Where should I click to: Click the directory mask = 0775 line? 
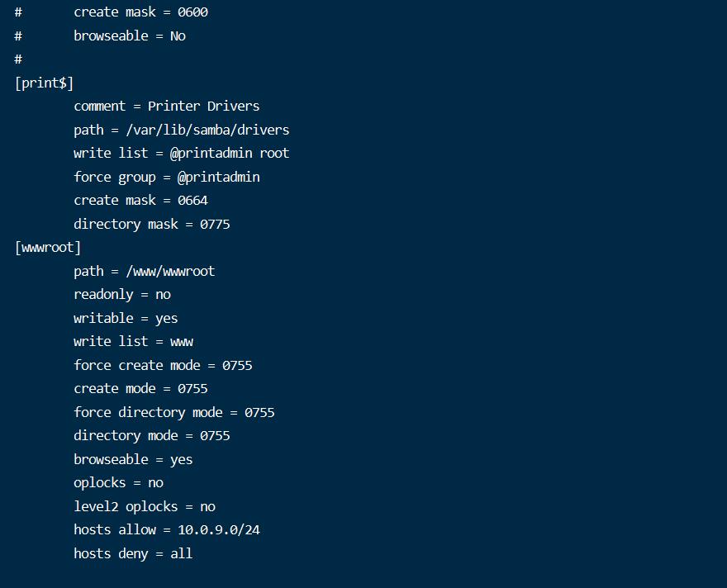[x=152, y=225]
